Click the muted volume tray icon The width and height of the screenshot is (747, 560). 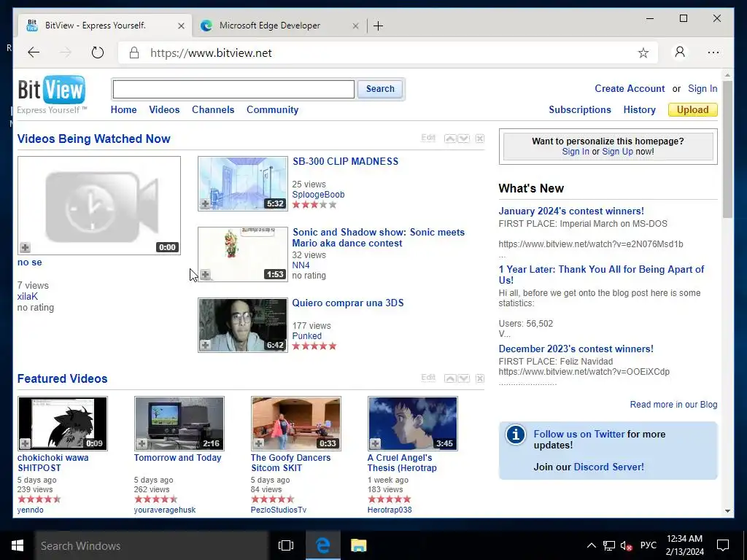point(627,545)
